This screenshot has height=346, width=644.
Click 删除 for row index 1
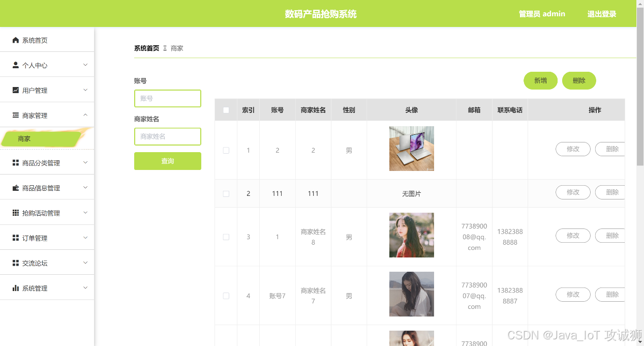pyautogui.click(x=610, y=149)
